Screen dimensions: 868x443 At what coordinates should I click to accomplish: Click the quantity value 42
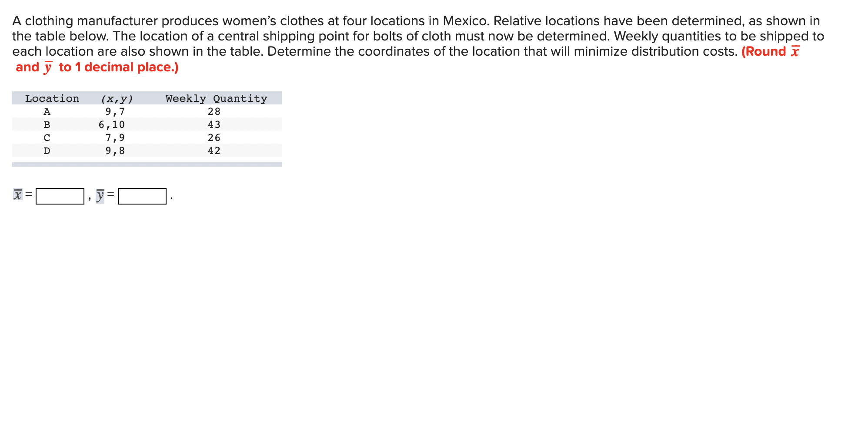tap(214, 151)
